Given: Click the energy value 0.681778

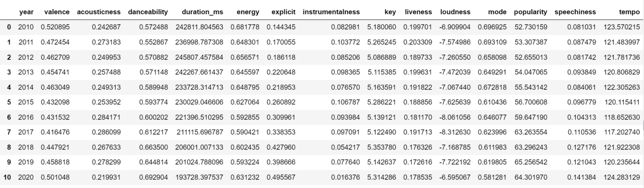Looking at the screenshot, I should coord(245,27).
